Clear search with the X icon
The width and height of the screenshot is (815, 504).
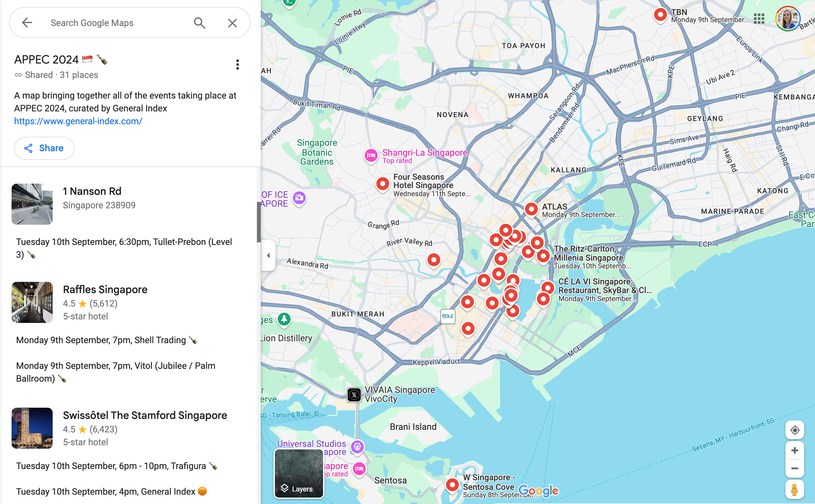pyautogui.click(x=232, y=23)
